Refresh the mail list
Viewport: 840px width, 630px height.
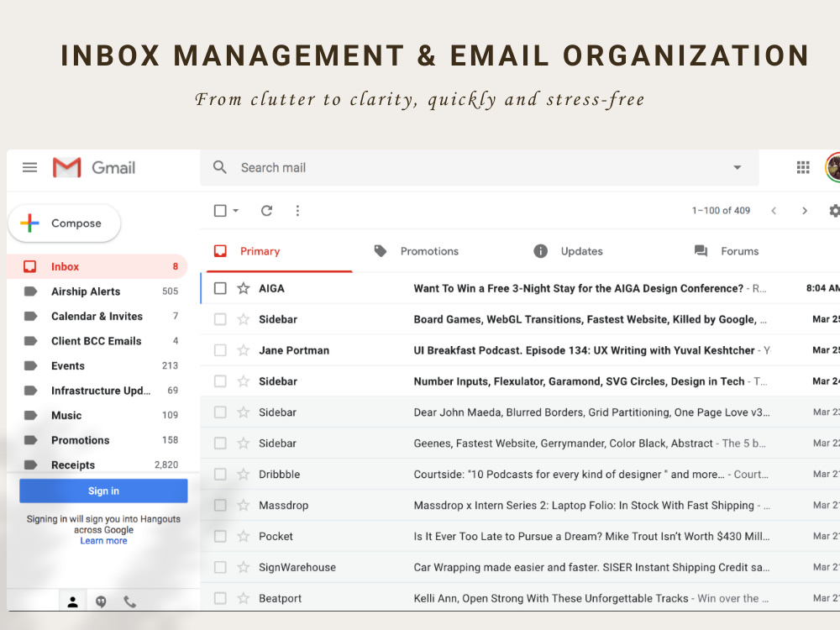coord(266,211)
